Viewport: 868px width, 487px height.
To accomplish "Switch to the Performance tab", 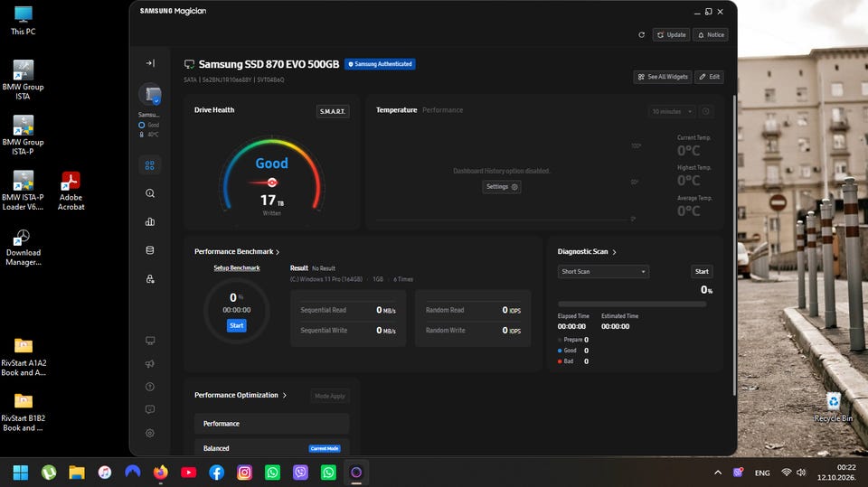I will click(x=442, y=110).
